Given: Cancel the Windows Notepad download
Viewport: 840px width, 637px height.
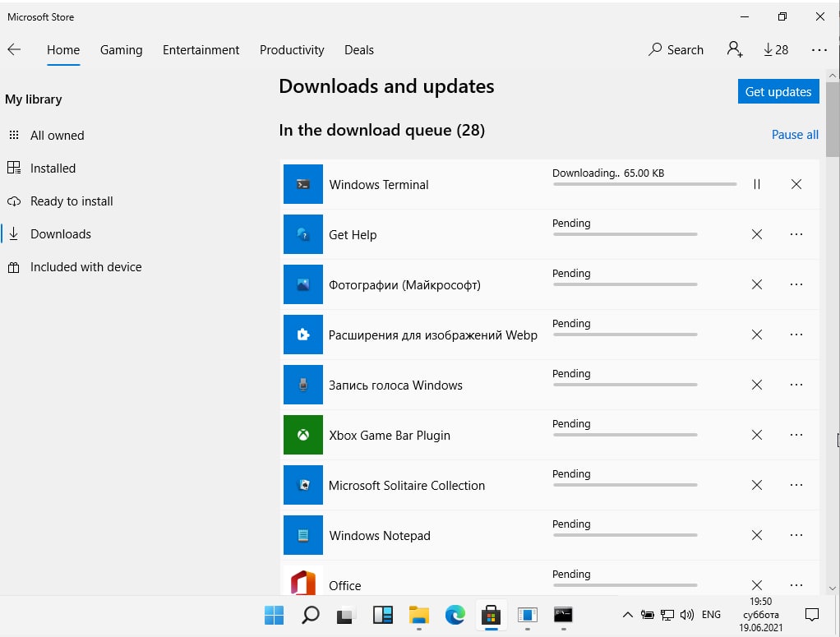Looking at the screenshot, I should click(757, 535).
